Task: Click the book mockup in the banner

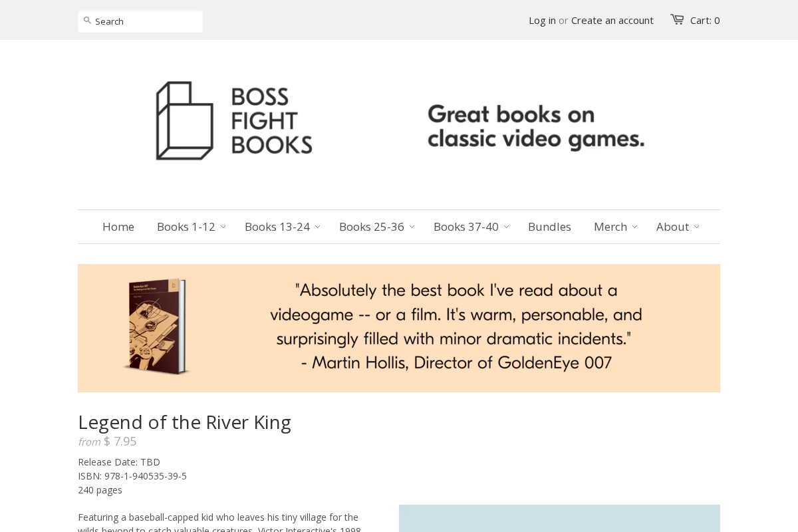Action: pos(157,327)
